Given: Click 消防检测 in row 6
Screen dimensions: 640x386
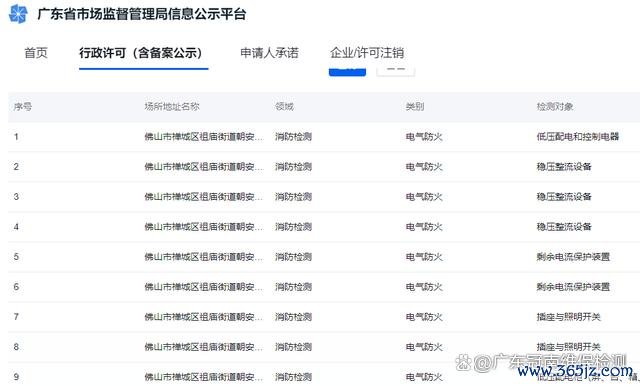Looking at the screenshot, I should (293, 287).
